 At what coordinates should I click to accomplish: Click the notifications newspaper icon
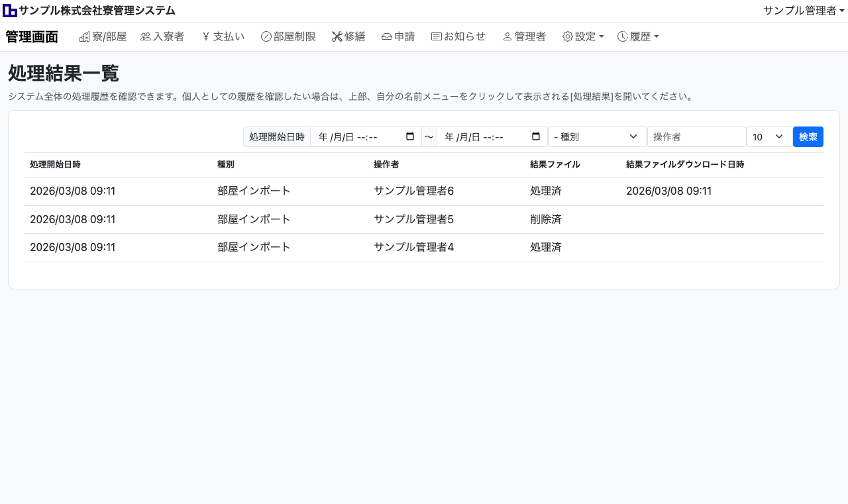click(x=436, y=37)
